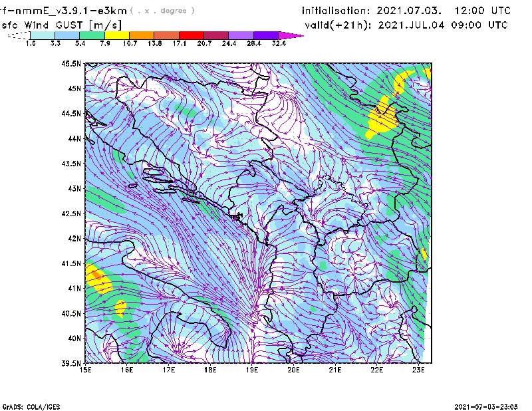Click the yellow legend swatch for 7.9–10.7 m/s
The width and height of the screenshot is (532, 411).
click(x=116, y=35)
